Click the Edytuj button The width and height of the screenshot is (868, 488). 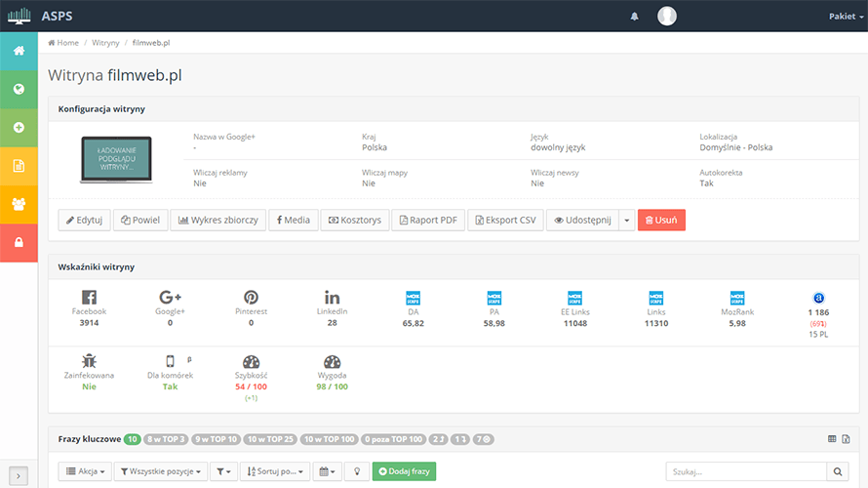tap(84, 220)
